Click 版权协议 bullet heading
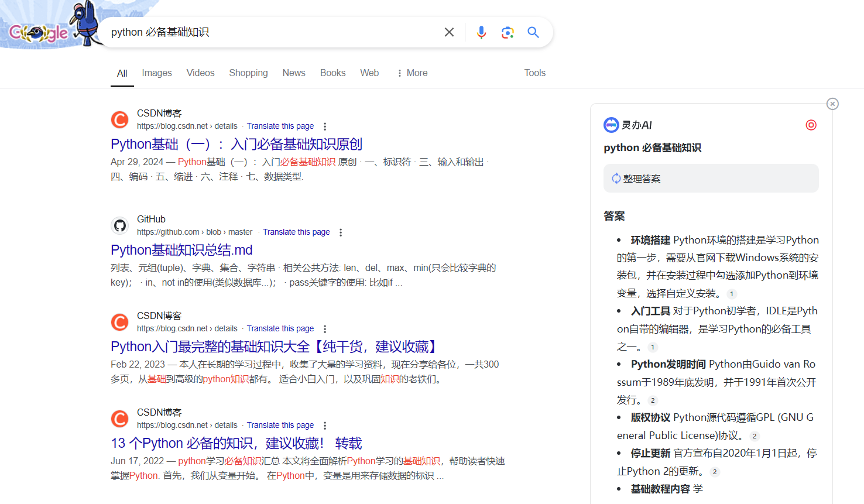The height and width of the screenshot is (504, 864). [650, 417]
